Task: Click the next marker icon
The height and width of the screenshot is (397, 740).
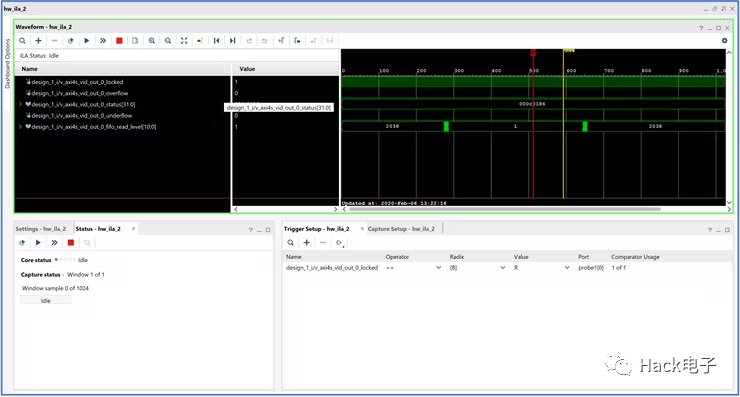Action: coord(313,41)
